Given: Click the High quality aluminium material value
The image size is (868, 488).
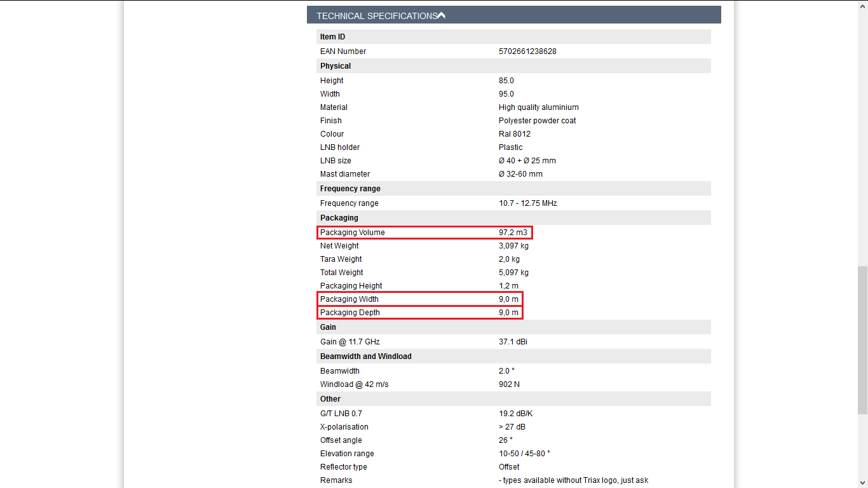Looking at the screenshot, I should pyautogui.click(x=539, y=107).
